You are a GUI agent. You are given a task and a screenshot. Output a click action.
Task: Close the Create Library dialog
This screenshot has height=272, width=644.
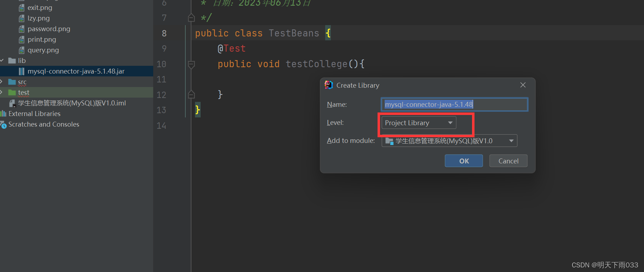coord(523,85)
